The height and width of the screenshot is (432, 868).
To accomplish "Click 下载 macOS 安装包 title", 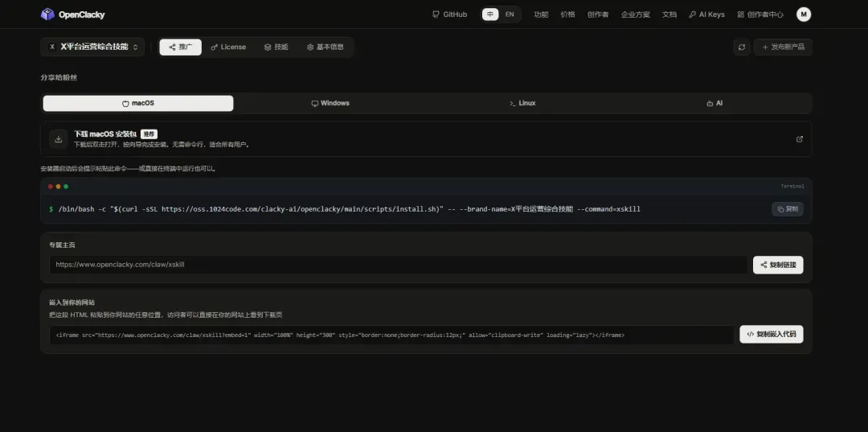I will pyautogui.click(x=105, y=134).
